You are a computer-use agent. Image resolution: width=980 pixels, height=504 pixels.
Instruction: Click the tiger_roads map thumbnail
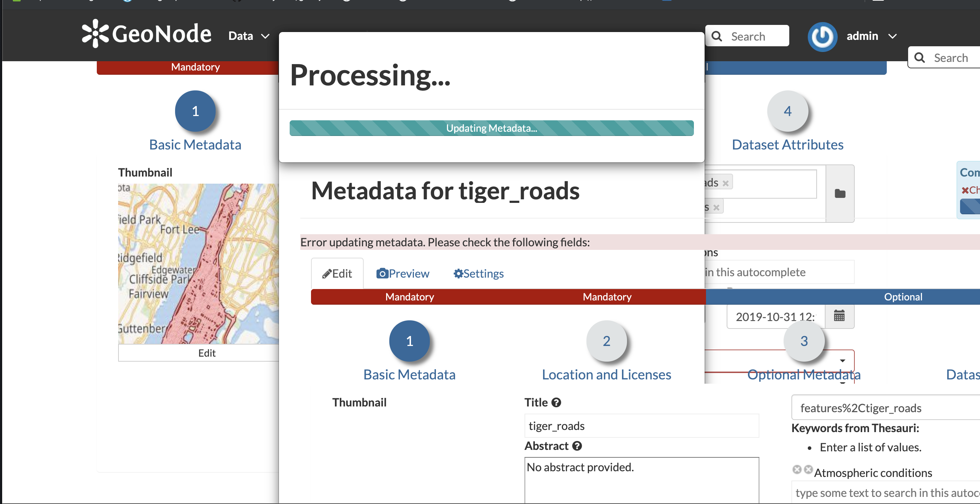tap(198, 264)
